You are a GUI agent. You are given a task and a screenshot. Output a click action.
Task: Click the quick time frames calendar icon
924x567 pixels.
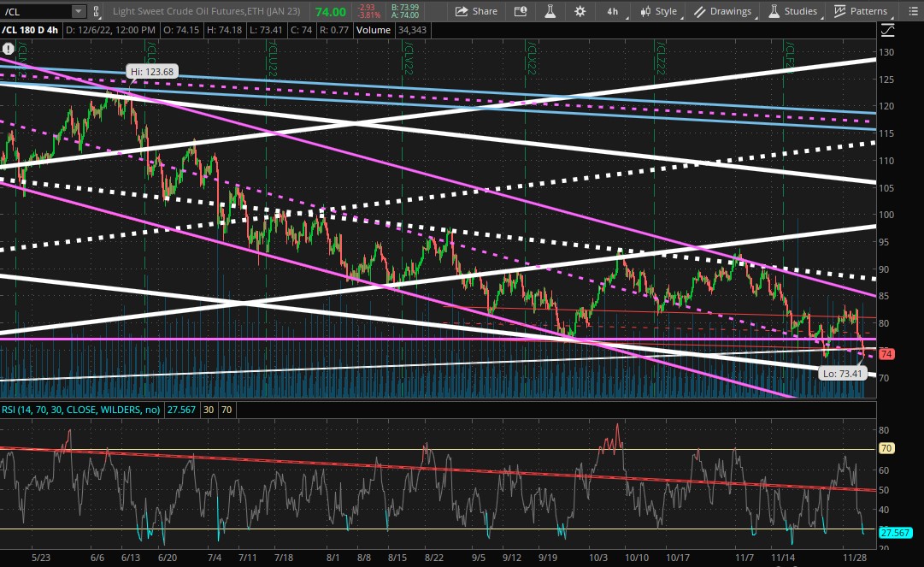pyautogui.click(x=521, y=11)
